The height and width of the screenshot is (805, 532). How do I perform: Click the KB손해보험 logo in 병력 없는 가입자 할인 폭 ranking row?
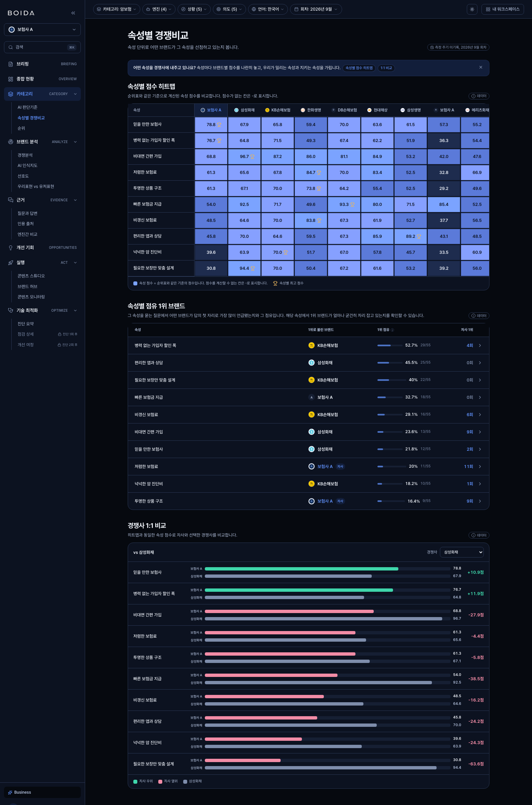coord(312,345)
